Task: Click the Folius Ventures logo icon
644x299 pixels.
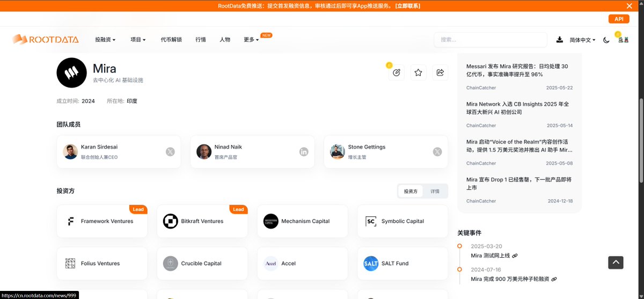Action: coord(70,264)
